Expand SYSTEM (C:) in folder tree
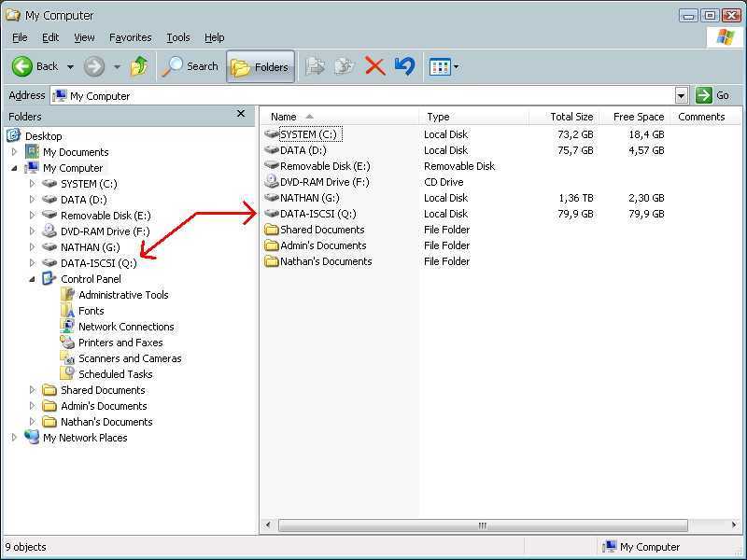 [32, 183]
